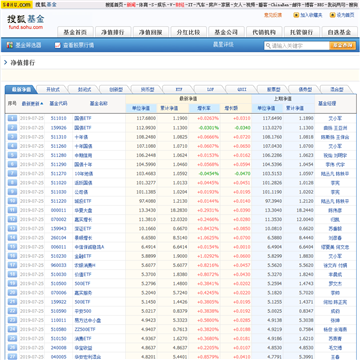Select the 最新净值 category tab

pos(21,89)
